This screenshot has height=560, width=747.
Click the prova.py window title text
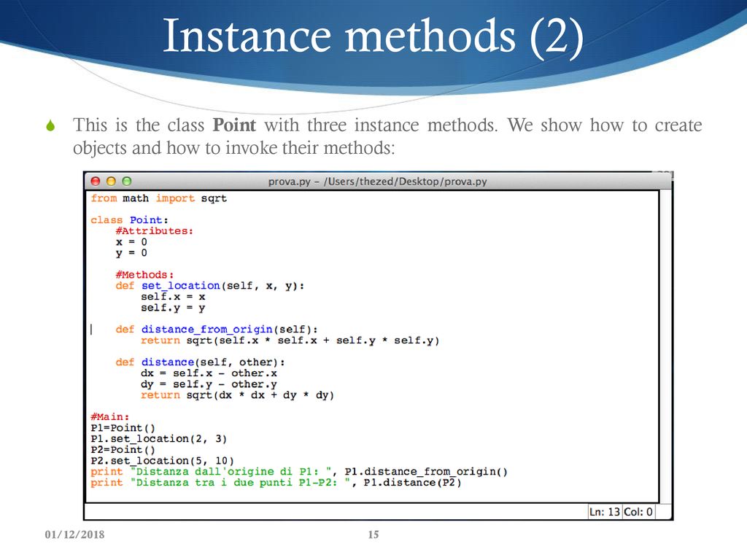click(377, 182)
